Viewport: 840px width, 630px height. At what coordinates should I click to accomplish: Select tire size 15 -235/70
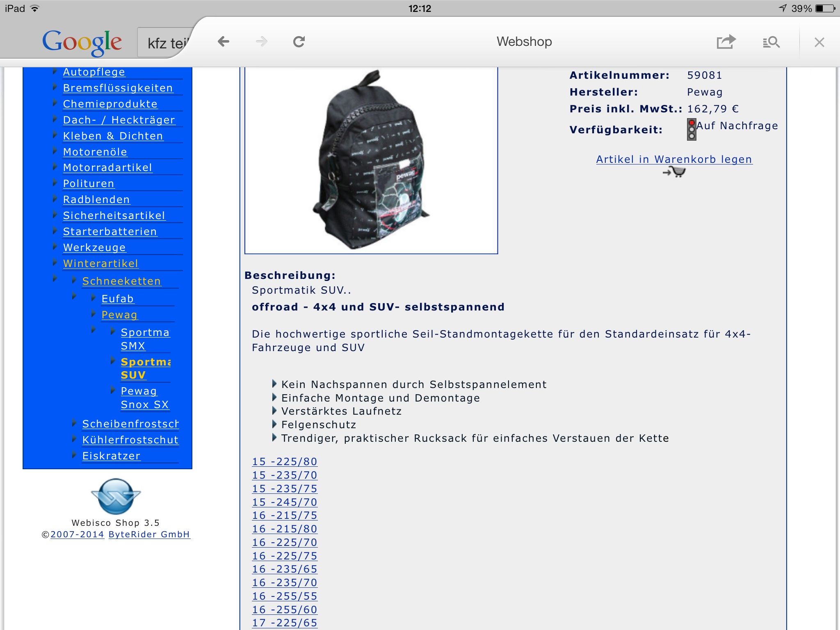(285, 475)
